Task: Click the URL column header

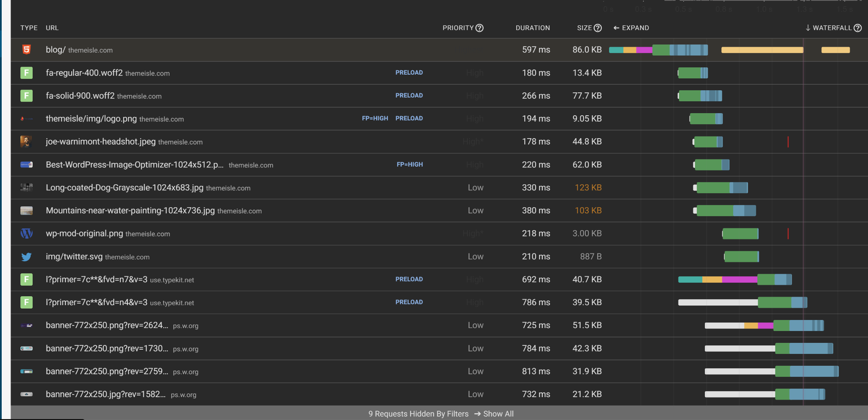Action: click(52, 28)
